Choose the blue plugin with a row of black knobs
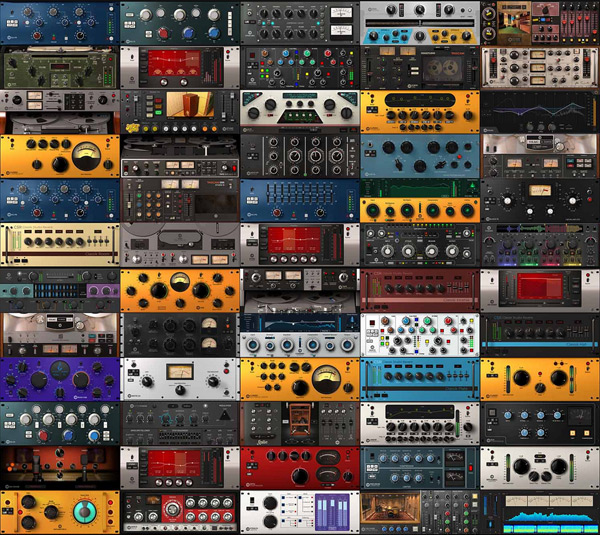Image resolution: width=600 pixels, height=535 pixels. [x=419, y=380]
